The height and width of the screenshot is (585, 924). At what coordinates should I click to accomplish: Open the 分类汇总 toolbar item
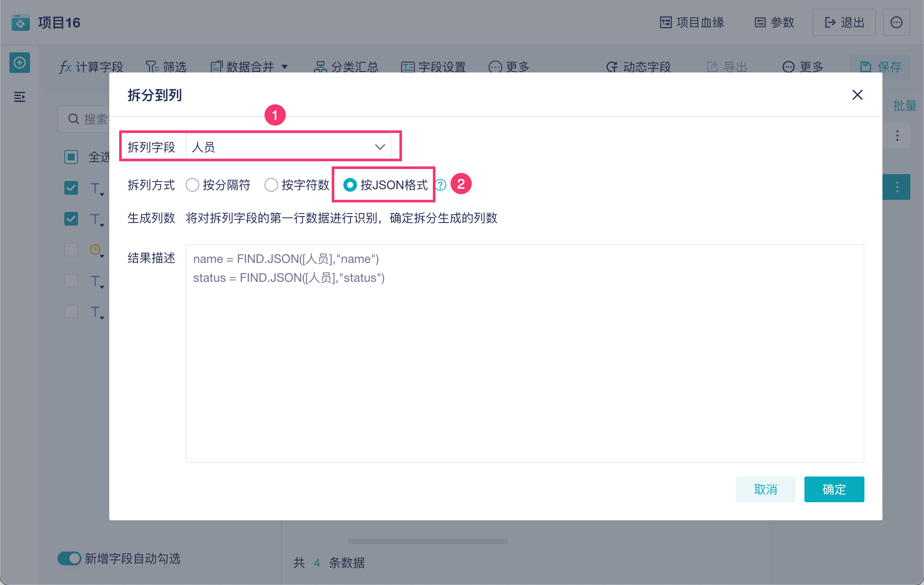[x=346, y=67]
